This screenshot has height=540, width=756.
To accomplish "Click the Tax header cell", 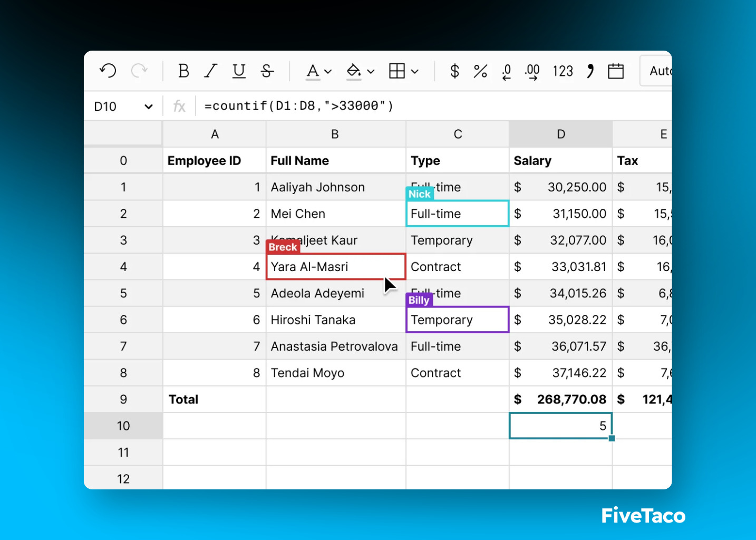I will pyautogui.click(x=643, y=160).
